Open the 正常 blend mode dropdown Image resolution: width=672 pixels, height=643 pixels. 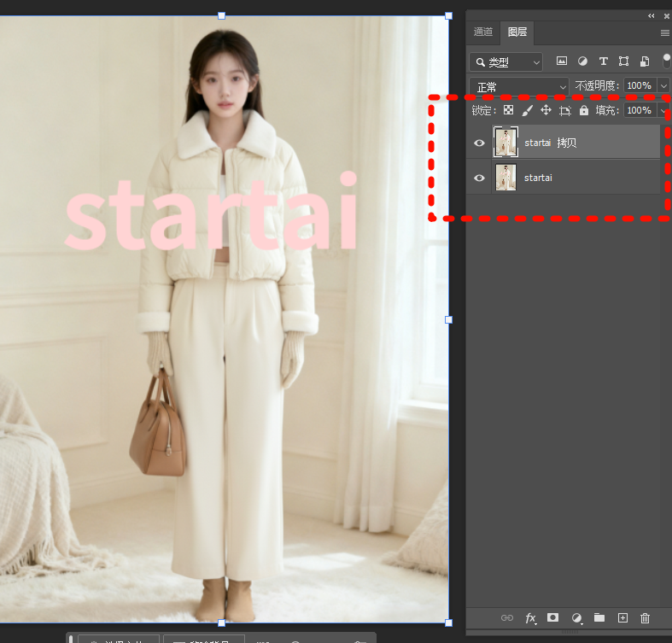(519, 87)
